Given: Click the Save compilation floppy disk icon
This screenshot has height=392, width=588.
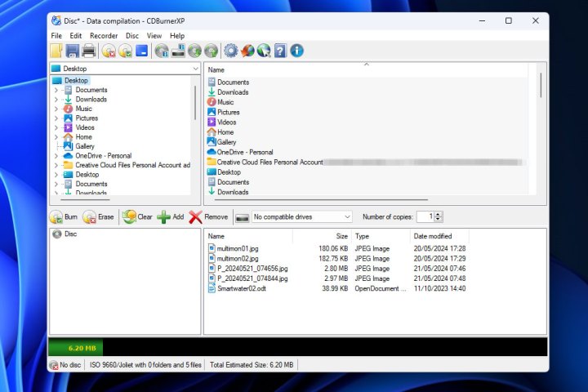Looking at the screenshot, I should pyautogui.click(x=72, y=51).
